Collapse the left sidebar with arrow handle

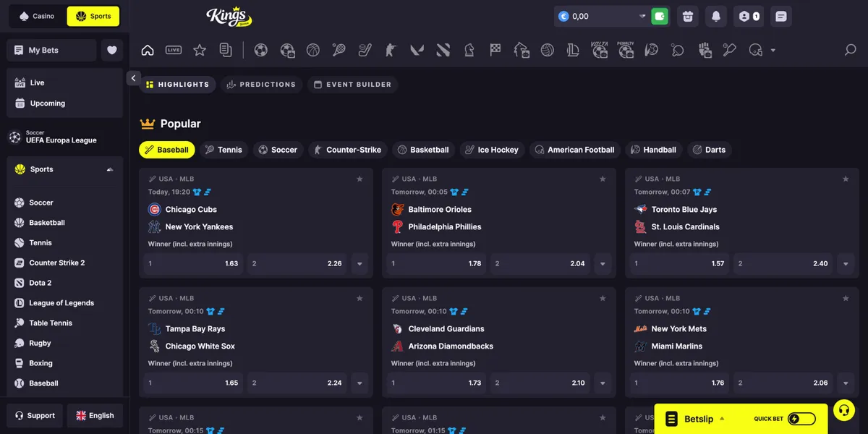(133, 78)
